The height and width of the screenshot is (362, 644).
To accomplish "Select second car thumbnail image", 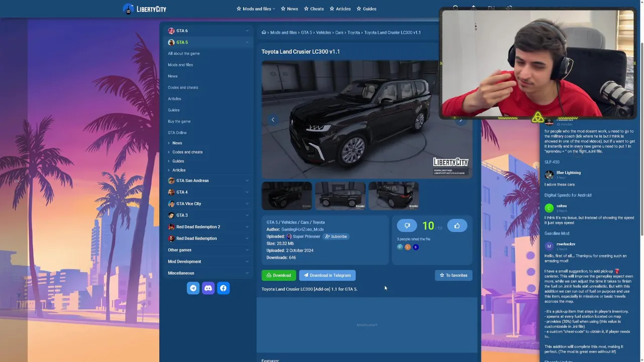I will (340, 196).
